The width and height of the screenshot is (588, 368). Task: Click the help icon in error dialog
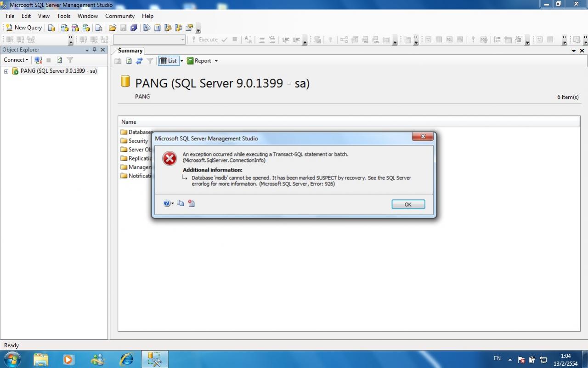click(x=167, y=203)
